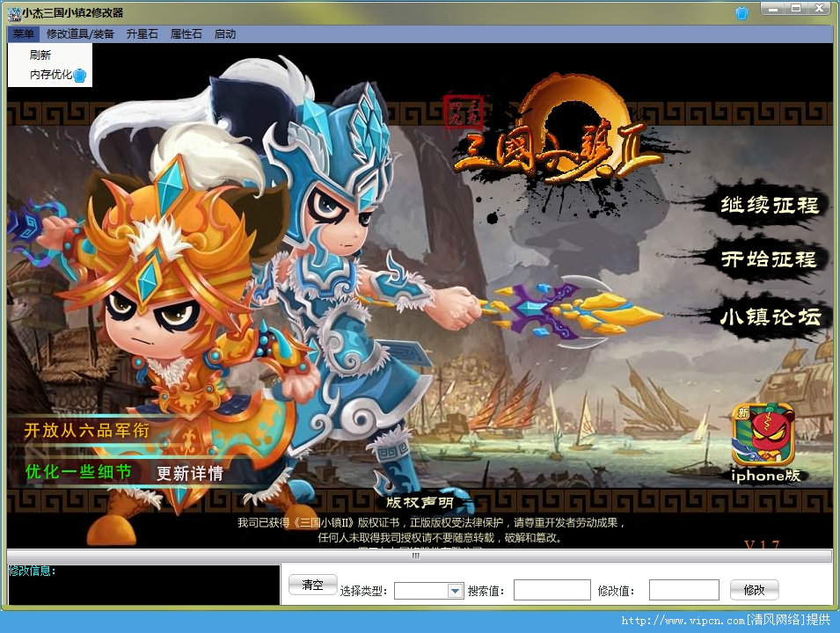The height and width of the screenshot is (633, 840).
Task: Open the 升星石 menu
Action: [x=142, y=33]
